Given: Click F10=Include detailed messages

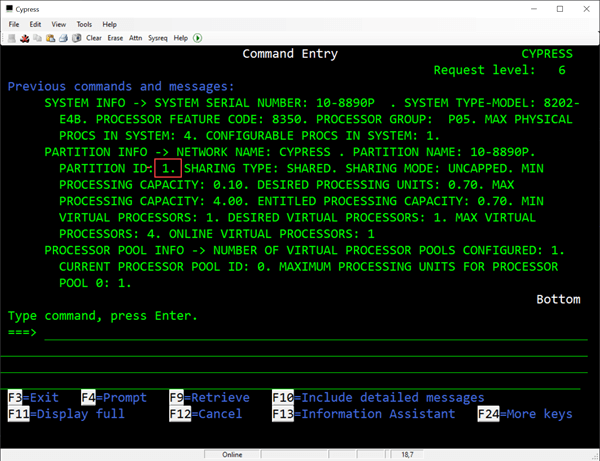Looking at the screenshot, I should pos(378,397).
